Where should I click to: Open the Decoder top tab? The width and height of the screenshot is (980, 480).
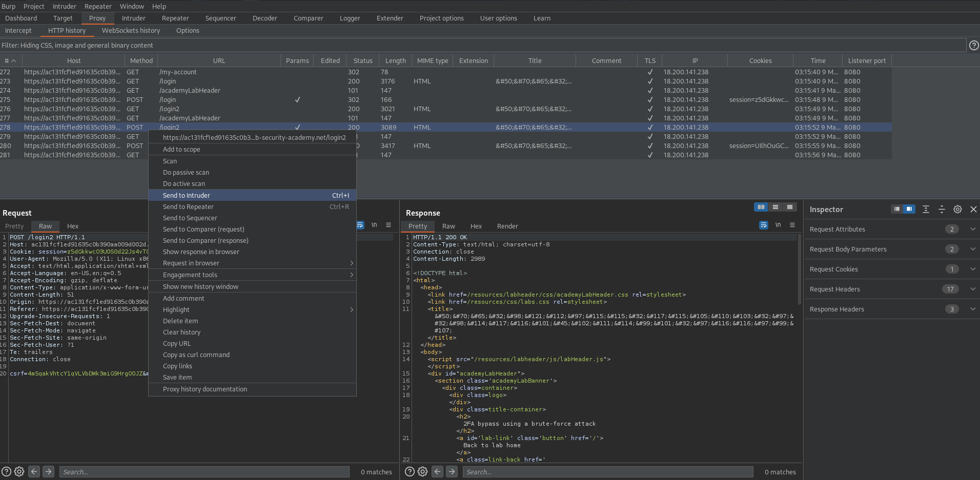point(264,18)
